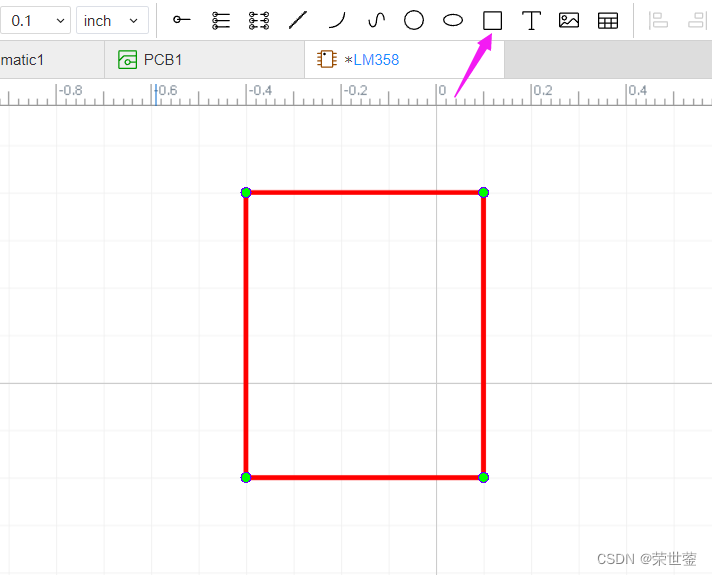Select the Ellipse drawing tool
The width and height of the screenshot is (712, 575).
click(453, 20)
